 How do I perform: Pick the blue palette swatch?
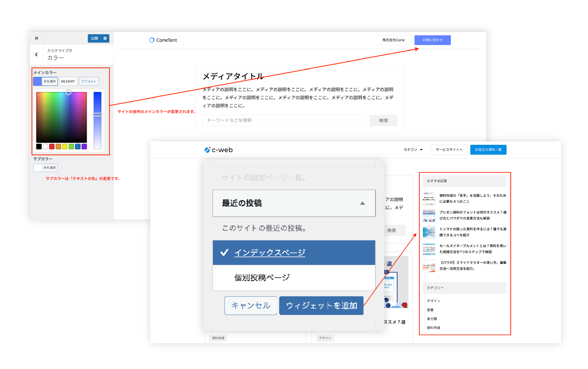coord(78,147)
